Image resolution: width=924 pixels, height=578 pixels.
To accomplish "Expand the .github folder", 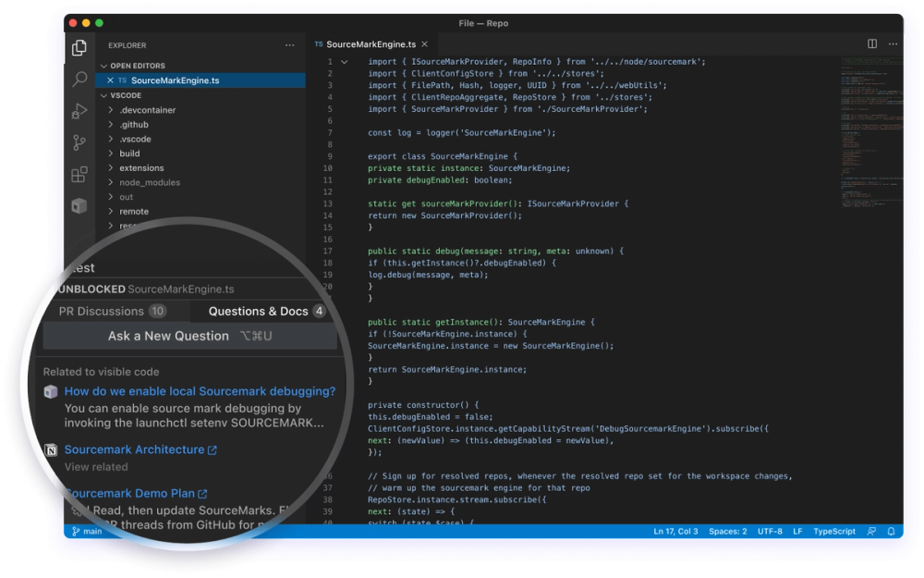I will click(110, 125).
